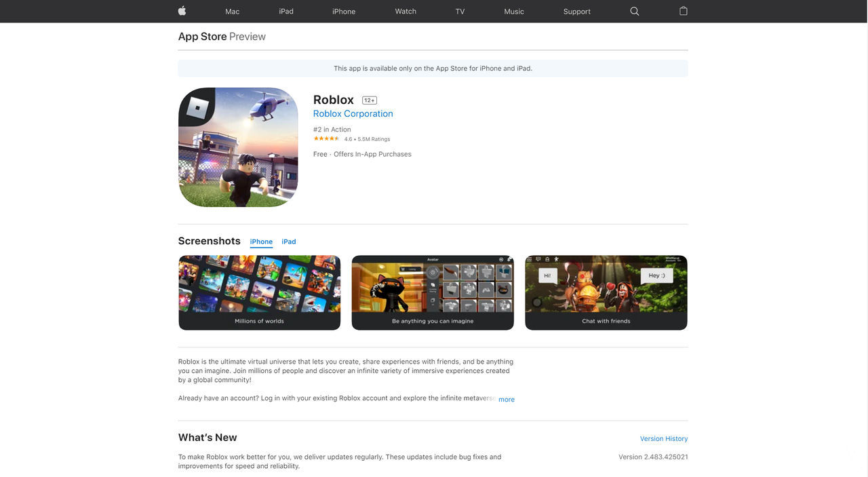Open the iPad navigation menu item
Viewport: 868px width, 477px height.
pyautogui.click(x=286, y=12)
